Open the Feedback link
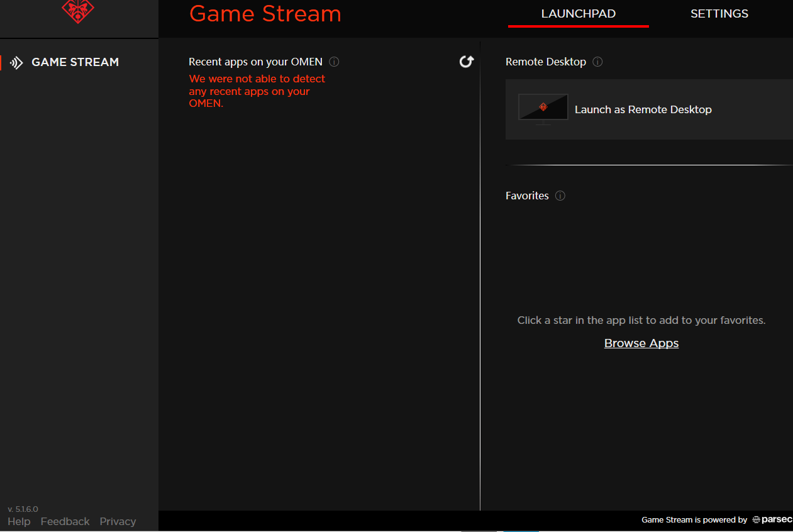This screenshot has height=532, width=793. pyautogui.click(x=65, y=521)
